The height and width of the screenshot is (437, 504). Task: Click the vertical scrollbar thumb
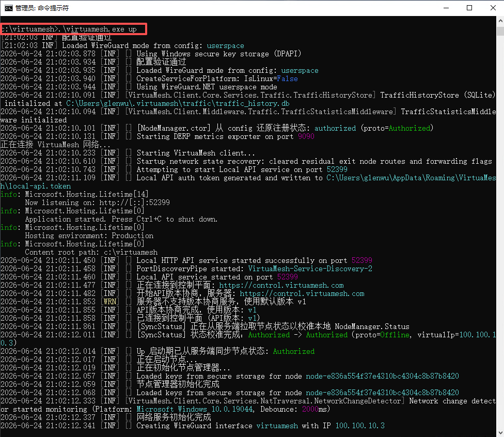[x=500, y=31]
